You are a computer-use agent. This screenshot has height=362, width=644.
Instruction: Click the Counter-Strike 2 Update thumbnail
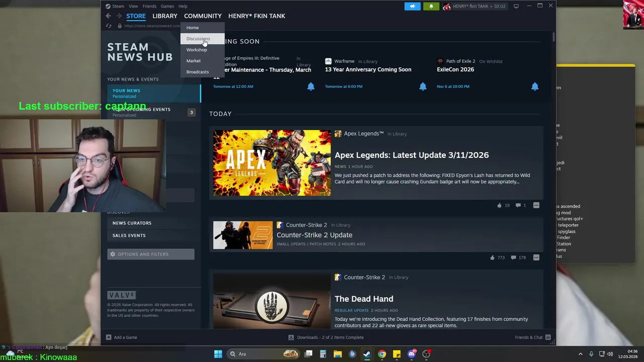243,235
